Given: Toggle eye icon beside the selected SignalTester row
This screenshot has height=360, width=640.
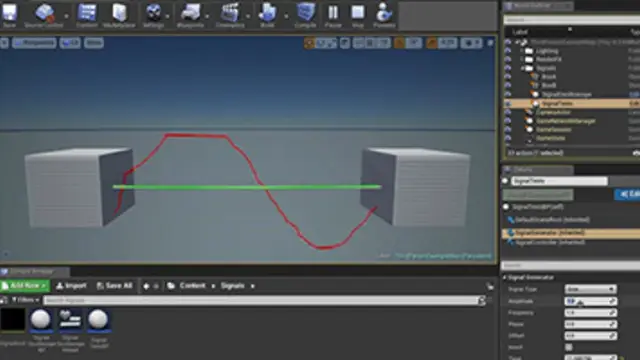Looking at the screenshot, I should coord(508,103).
